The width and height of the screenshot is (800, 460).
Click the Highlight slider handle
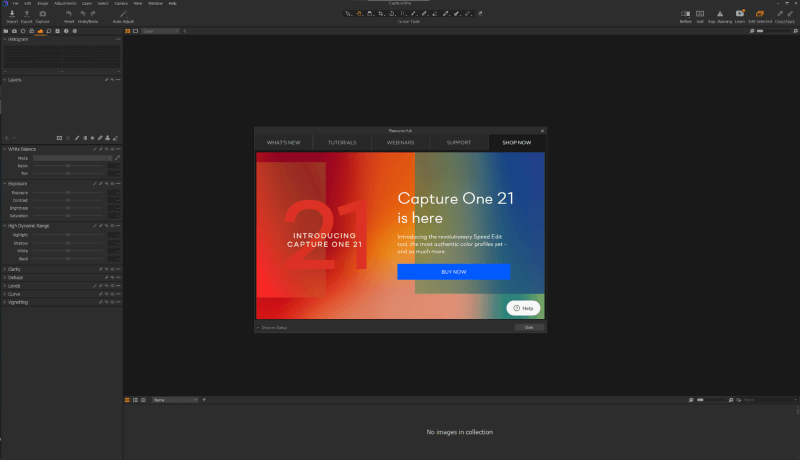pyautogui.click(x=68, y=235)
